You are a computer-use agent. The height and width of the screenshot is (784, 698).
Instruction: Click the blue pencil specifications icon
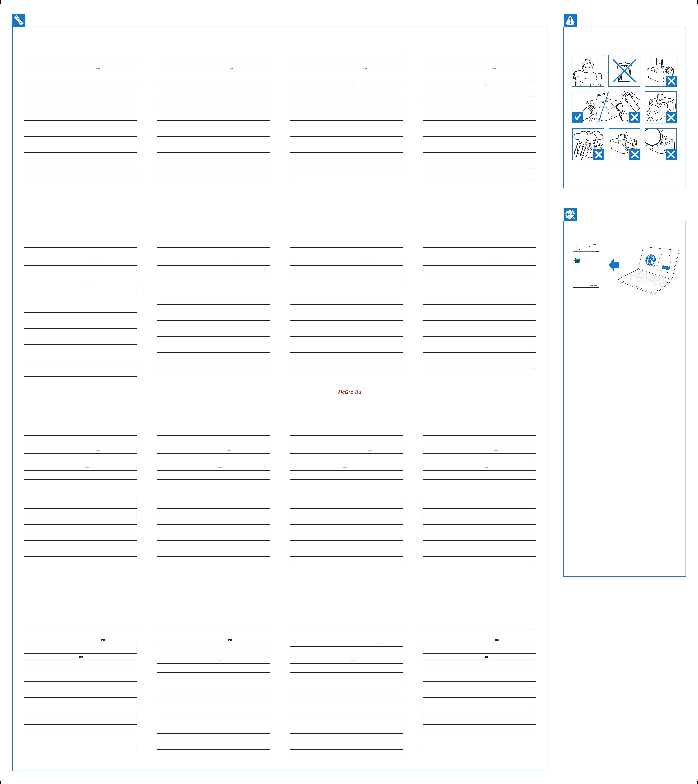[x=19, y=20]
